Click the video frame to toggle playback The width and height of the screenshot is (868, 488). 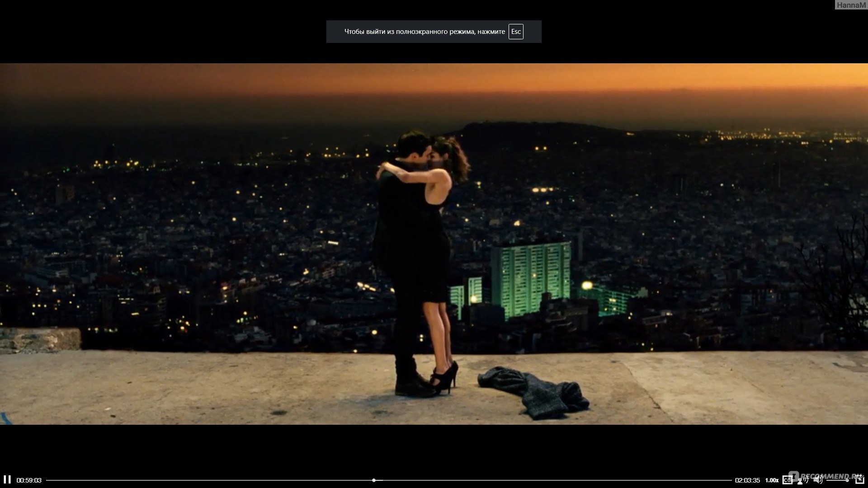click(434, 244)
